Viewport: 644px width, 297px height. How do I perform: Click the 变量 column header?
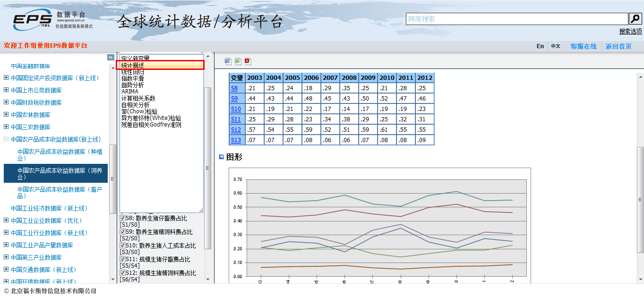click(237, 78)
